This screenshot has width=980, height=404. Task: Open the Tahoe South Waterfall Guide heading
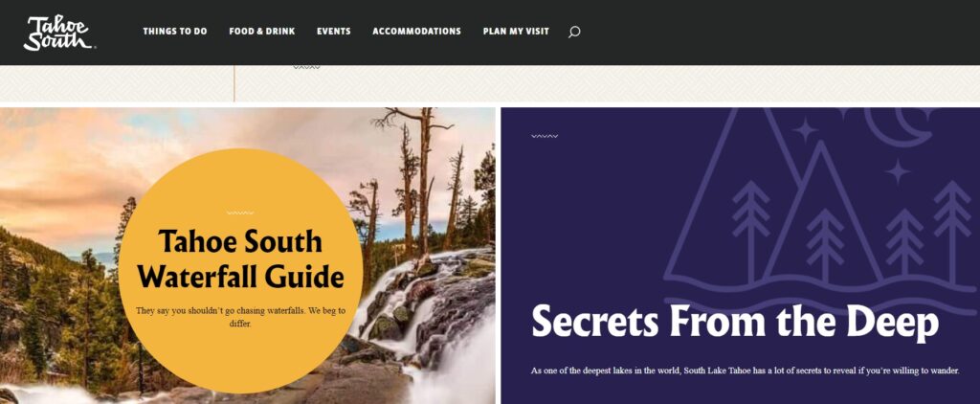click(x=240, y=258)
